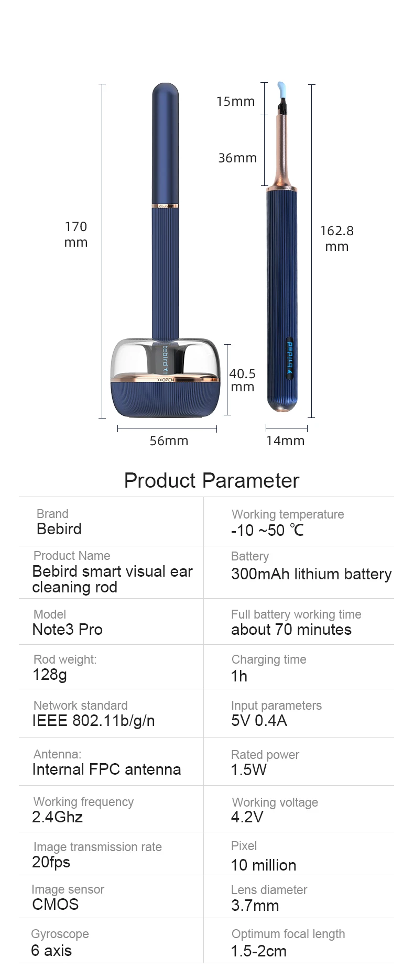Viewport: 414px width, 980px height.
Task: Click the 14mm rod width label
Action: tap(285, 441)
